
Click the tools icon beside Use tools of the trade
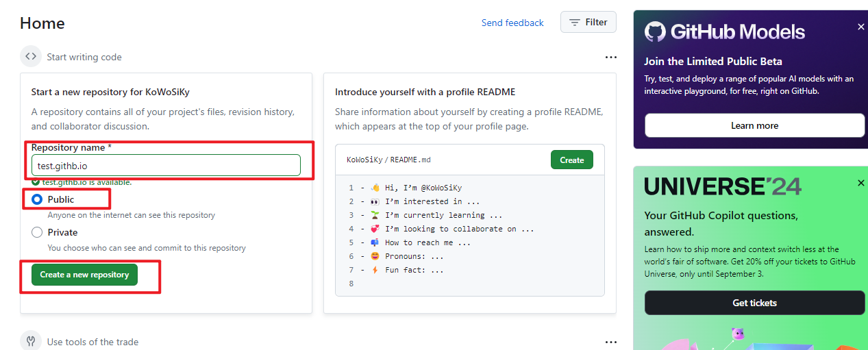point(30,341)
